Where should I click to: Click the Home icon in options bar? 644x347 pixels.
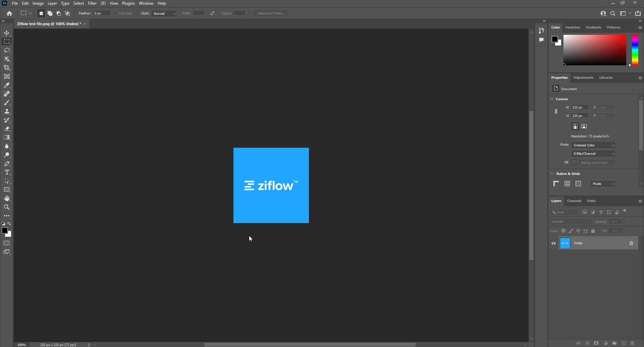click(x=9, y=13)
